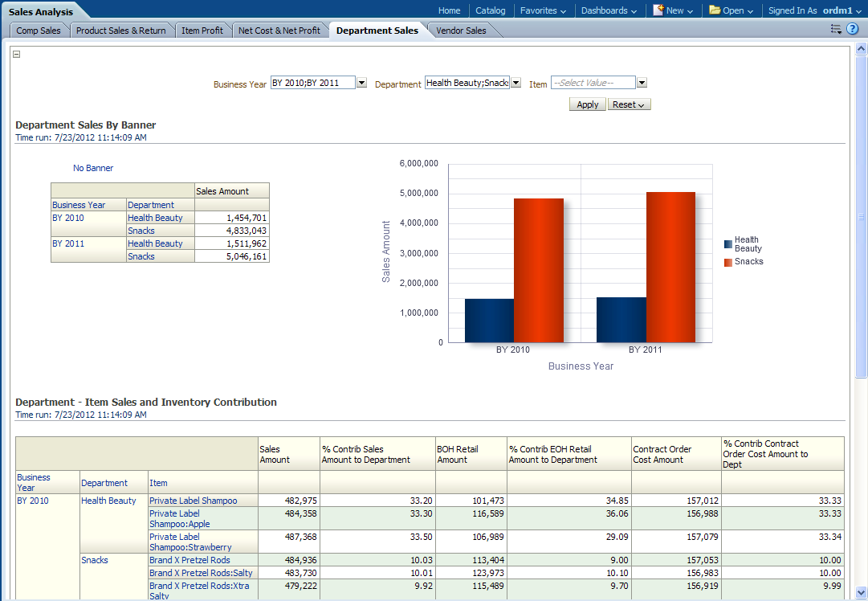Open the Reset button menu
The image size is (868, 601).
[x=629, y=104]
